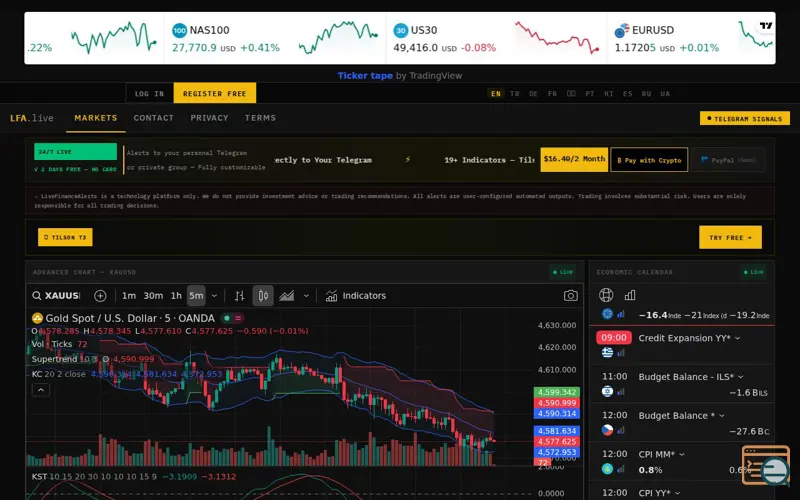Click the 4,581.634 blue price label
The height and width of the screenshot is (500, 800).
tap(557, 431)
